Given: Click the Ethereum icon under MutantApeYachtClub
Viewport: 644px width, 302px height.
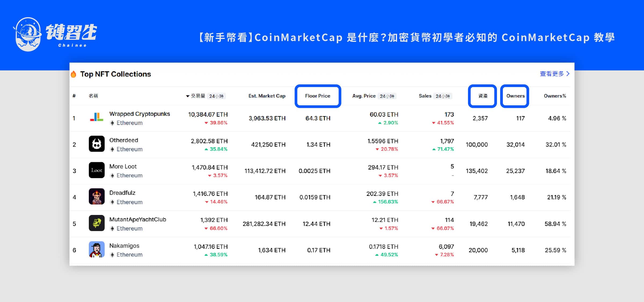Looking at the screenshot, I should coord(112,229).
